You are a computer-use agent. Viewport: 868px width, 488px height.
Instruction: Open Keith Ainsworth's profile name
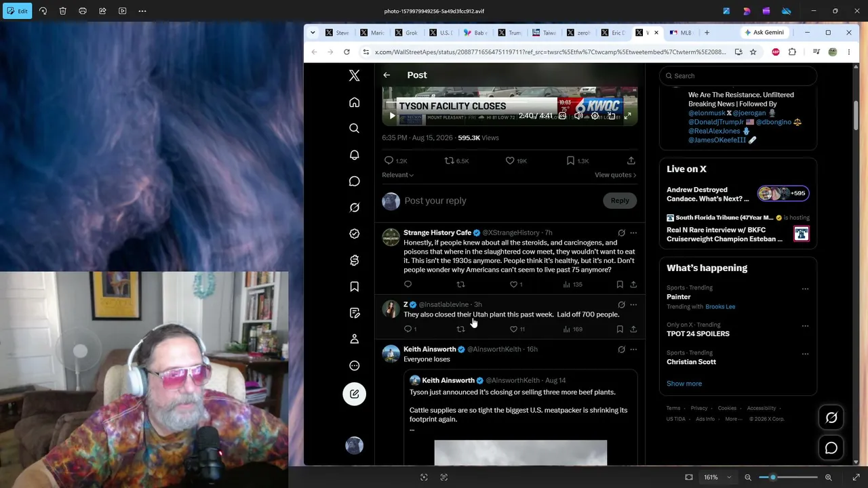pos(430,349)
